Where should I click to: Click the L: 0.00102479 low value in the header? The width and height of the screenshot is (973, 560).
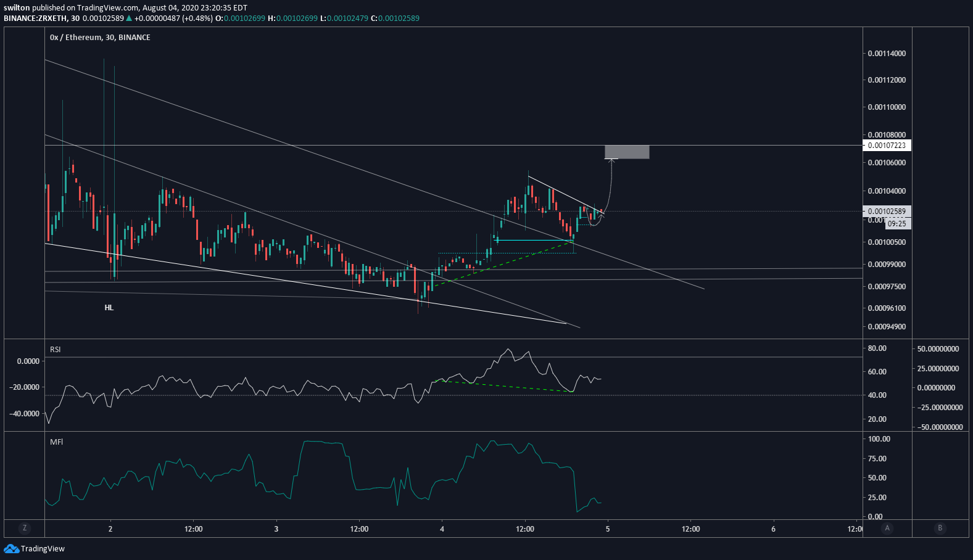(344, 18)
